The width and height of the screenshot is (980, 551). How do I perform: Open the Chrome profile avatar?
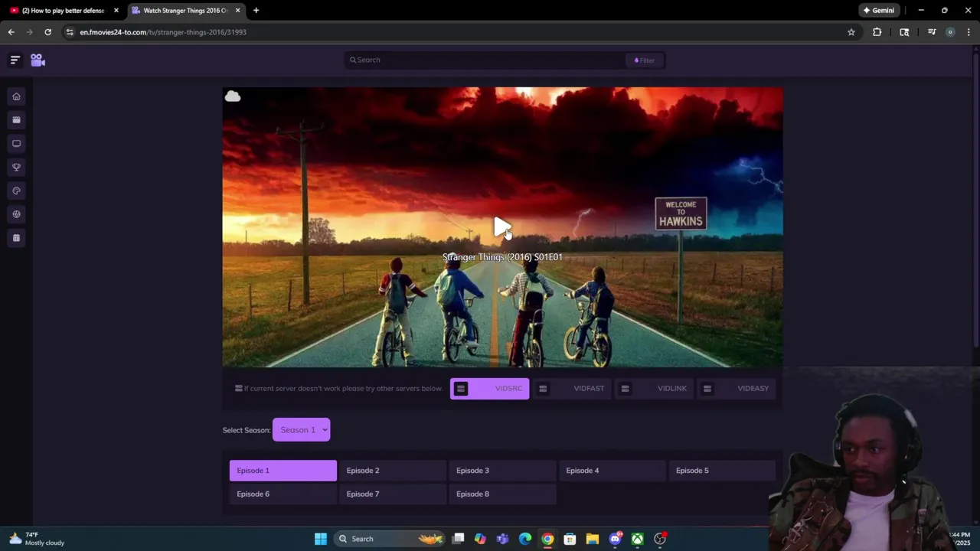[950, 32]
